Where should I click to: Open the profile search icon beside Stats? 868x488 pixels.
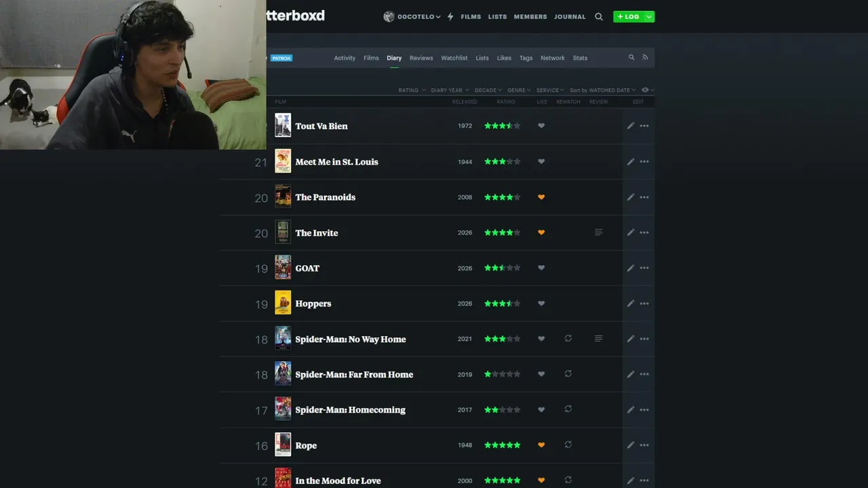pyautogui.click(x=631, y=58)
